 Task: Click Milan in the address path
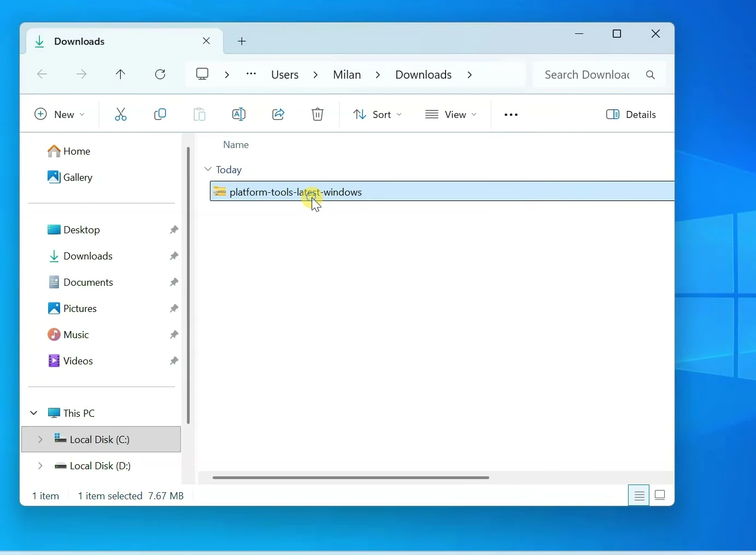(347, 75)
